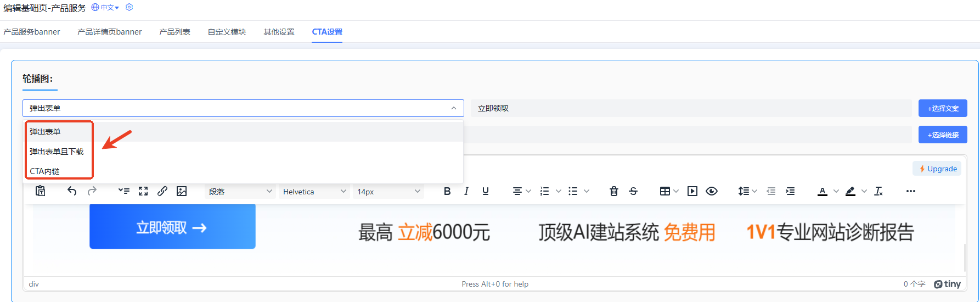Switch to the 产品列表 tab
The image size is (980, 302).
(x=174, y=32)
